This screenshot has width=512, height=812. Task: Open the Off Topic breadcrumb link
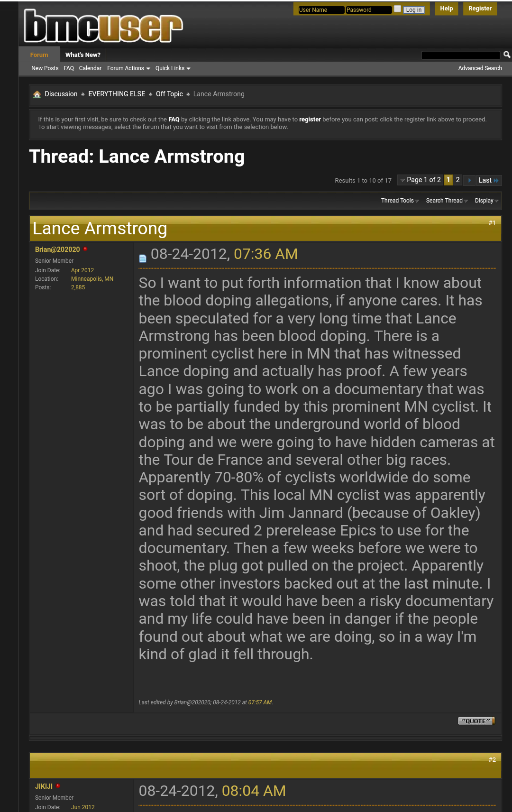(x=169, y=94)
